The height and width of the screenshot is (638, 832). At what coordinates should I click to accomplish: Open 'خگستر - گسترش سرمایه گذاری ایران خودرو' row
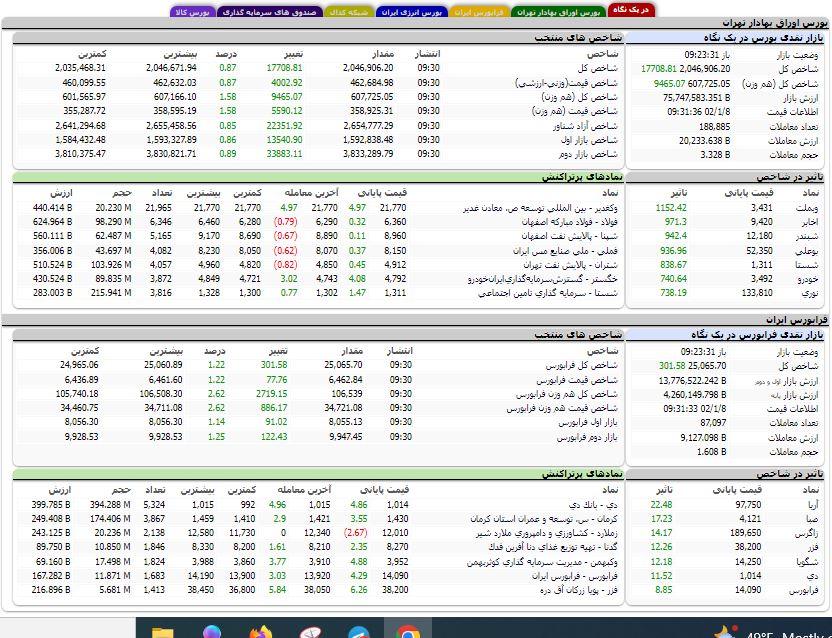pyautogui.click(x=543, y=279)
